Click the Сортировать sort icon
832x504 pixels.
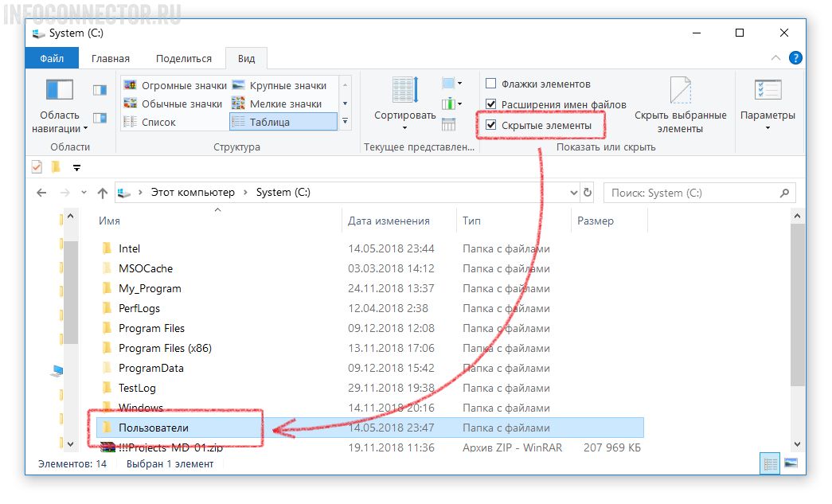[404, 93]
